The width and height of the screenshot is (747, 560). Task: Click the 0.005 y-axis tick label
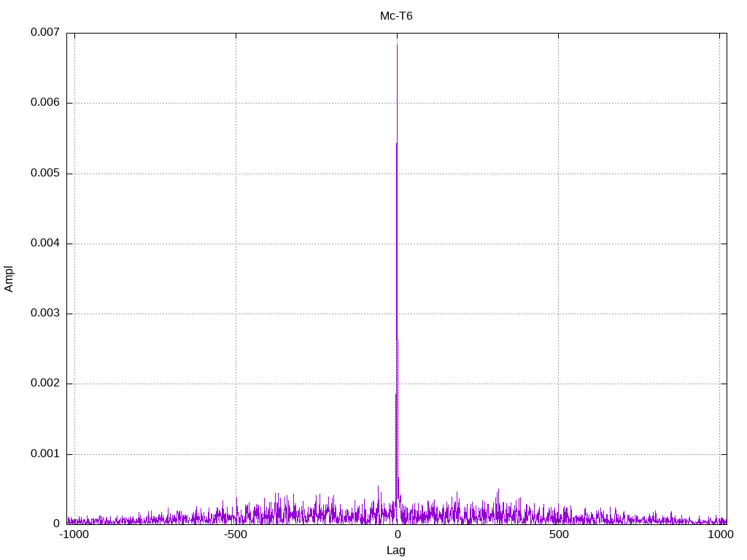(45, 173)
